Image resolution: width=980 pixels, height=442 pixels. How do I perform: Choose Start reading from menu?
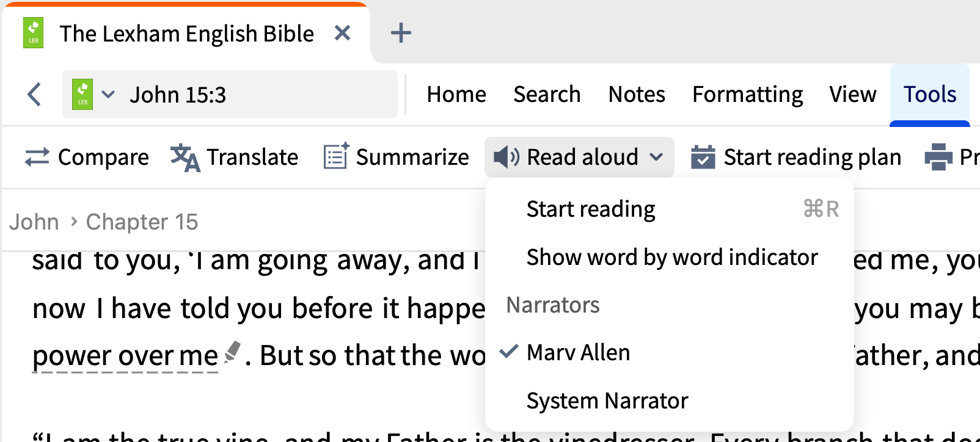670,209
